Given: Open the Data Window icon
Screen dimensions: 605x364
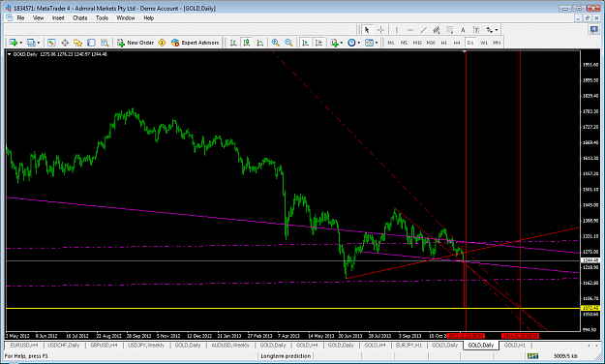Looking at the screenshot, I should pyautogui.click(x=65, y=43).
